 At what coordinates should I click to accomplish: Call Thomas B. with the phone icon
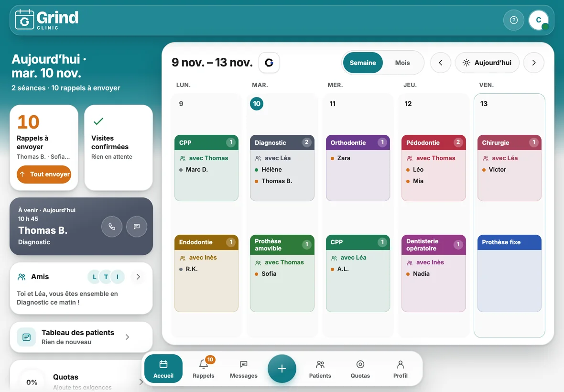(112, 227)
